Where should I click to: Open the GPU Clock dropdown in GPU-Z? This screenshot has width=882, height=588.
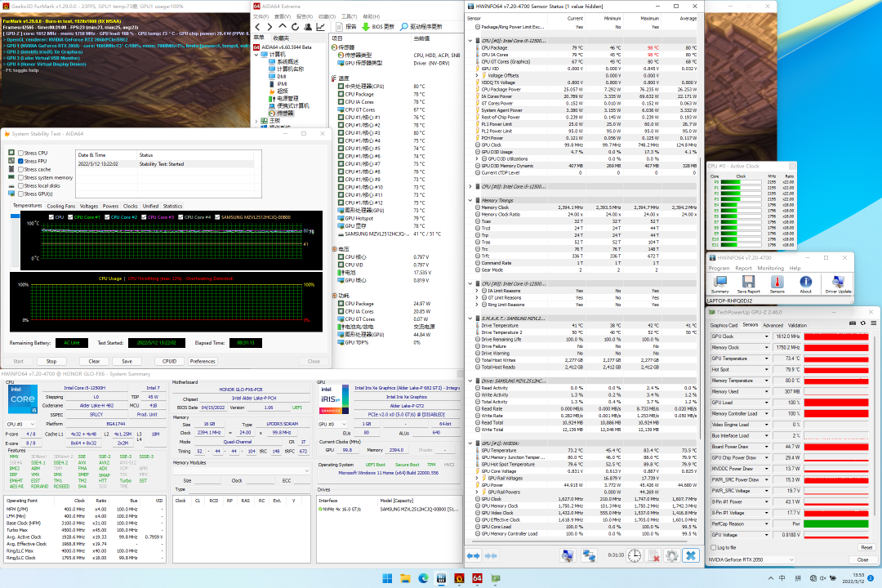[x=766, y=336]
